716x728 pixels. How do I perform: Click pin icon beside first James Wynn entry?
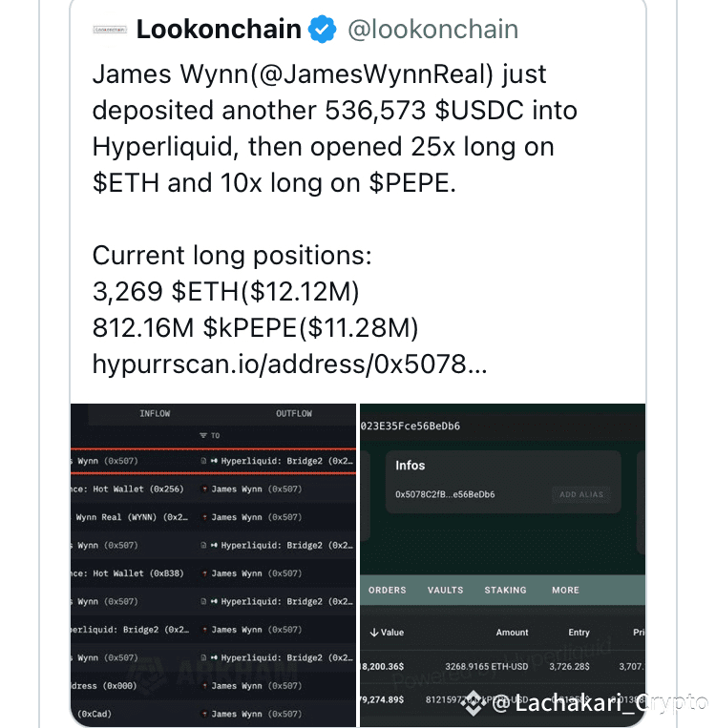point(204,489)
